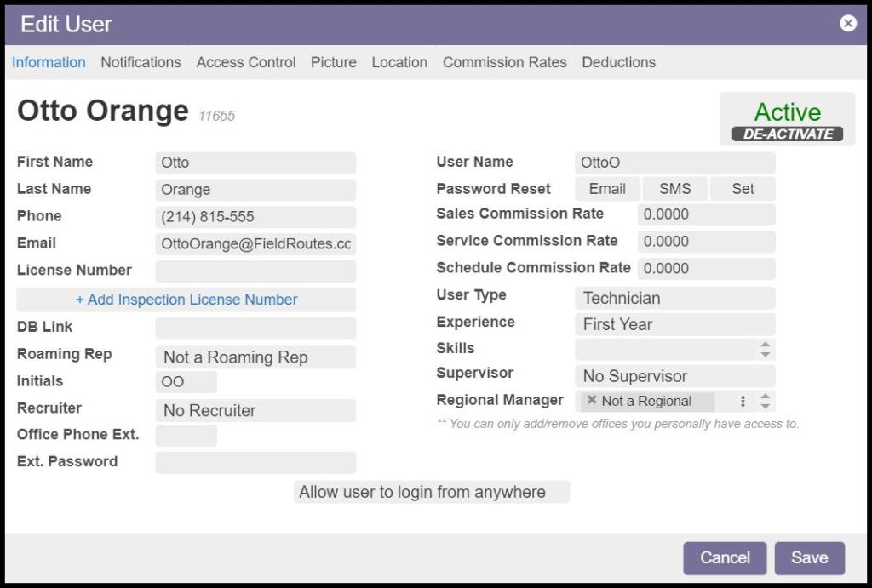Open the Access Control tab
The width and height of the screenshot is (872, 588).
[x=246, y=62]
